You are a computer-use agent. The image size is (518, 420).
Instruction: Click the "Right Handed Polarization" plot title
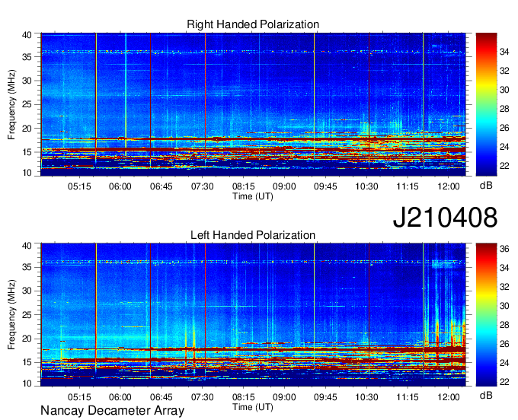click(x=253, y=25)
